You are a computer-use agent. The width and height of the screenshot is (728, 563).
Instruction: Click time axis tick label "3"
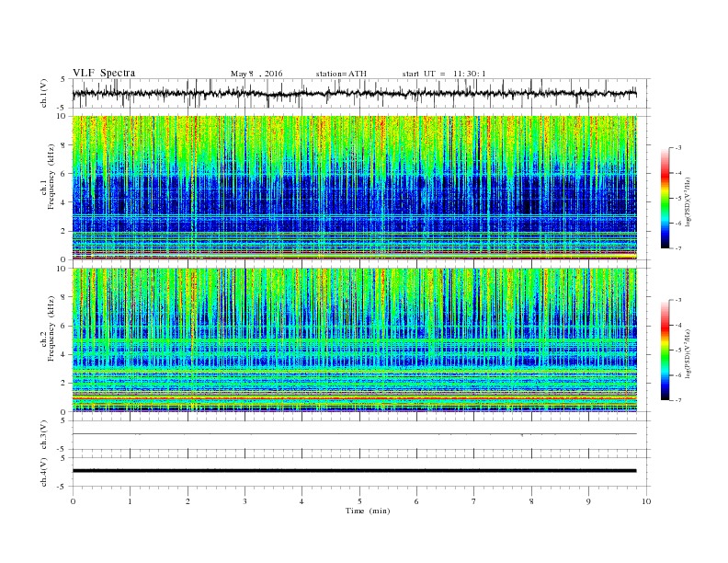point(245,501)
